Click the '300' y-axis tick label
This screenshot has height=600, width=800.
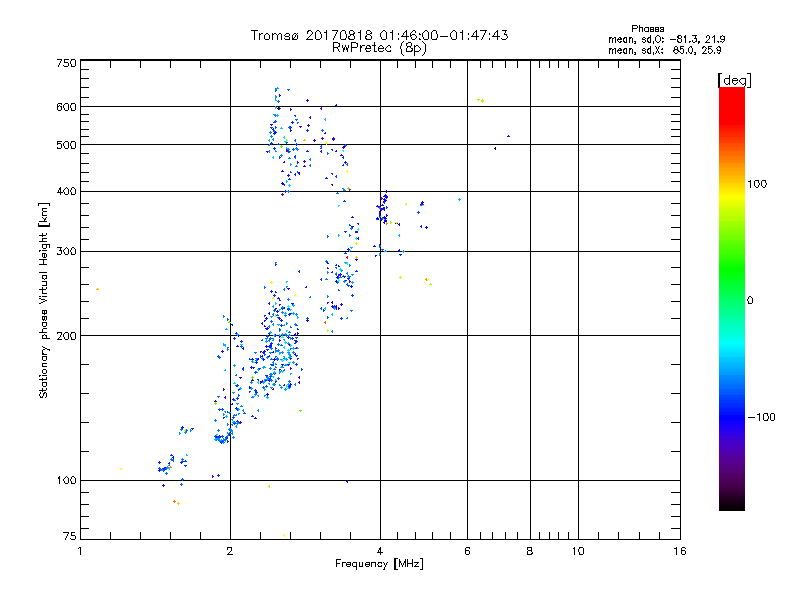pyautogui.click(x=66, y=252)
